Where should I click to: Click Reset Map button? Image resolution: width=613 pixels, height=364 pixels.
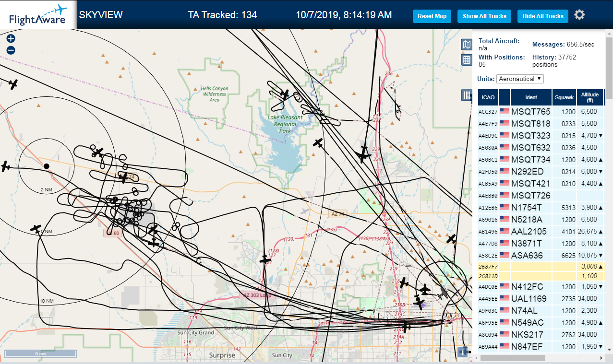(432, 16)
